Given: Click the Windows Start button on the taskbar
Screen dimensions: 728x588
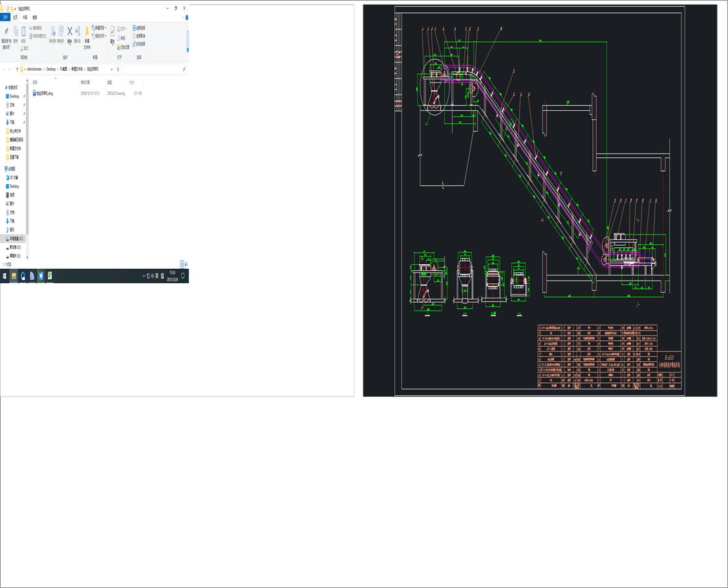Looking at the screenshot, I should coord(4,276).
